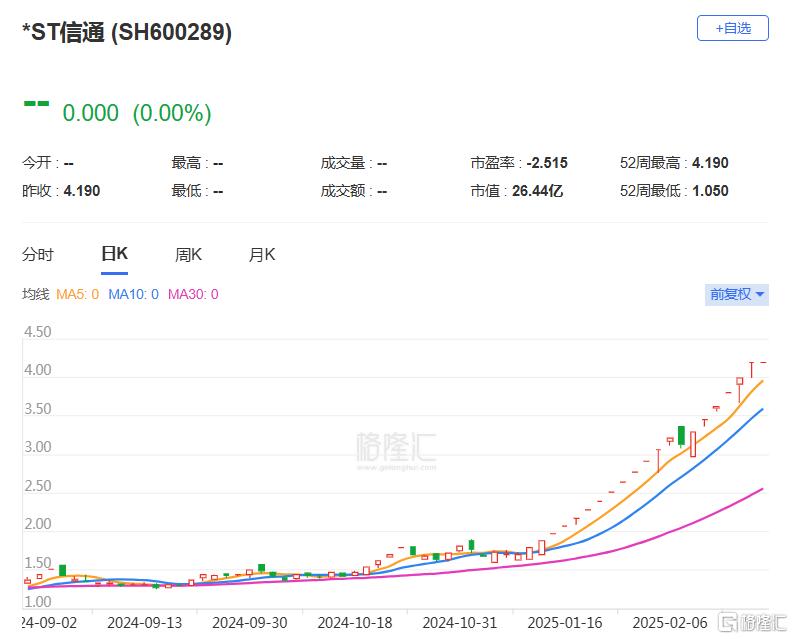This screenshot has height=639, width=793.
Task: Click the green 0.000 (0.00%) price change
Action: click(137, 113)
